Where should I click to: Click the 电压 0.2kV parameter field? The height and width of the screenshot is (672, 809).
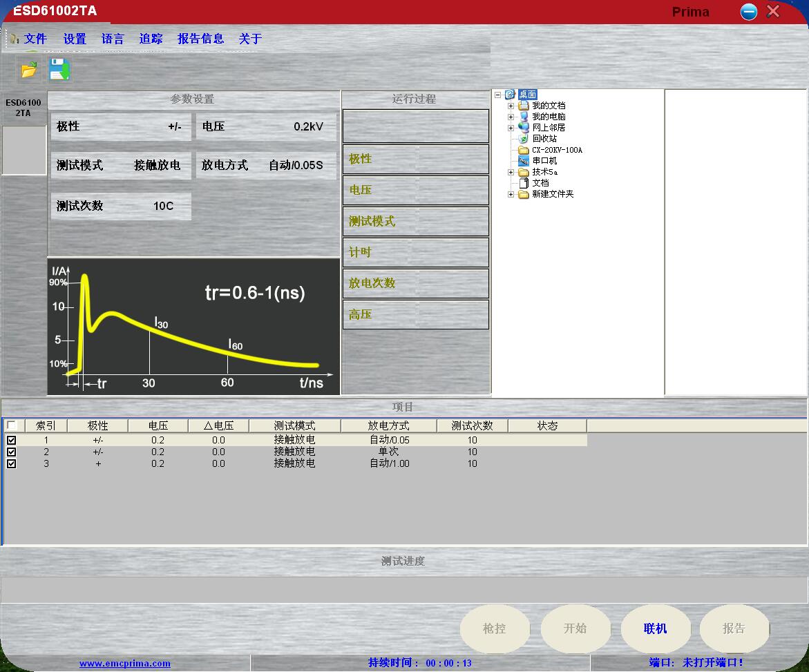[266, 127]
